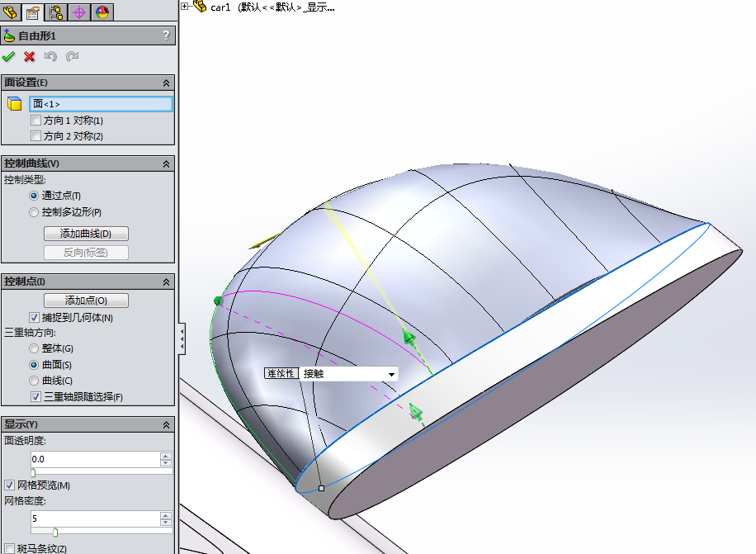Click the 反向(标签) button

point(86,253)
